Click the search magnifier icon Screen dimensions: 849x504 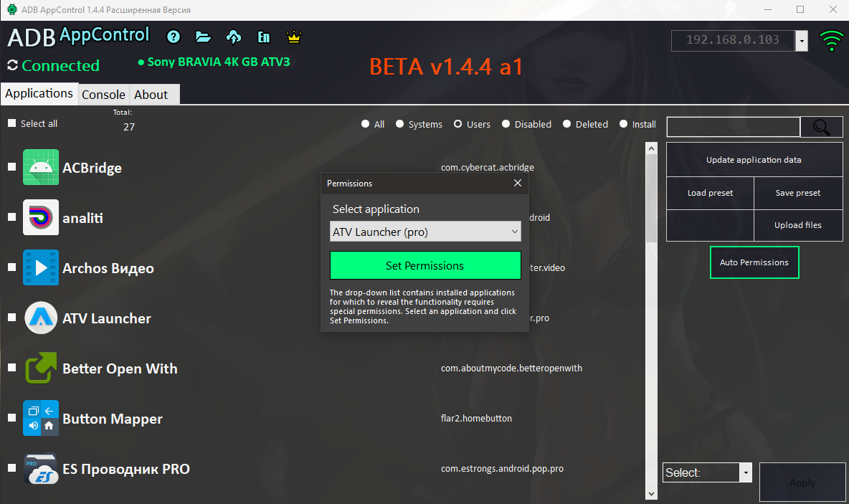point(822,126)
